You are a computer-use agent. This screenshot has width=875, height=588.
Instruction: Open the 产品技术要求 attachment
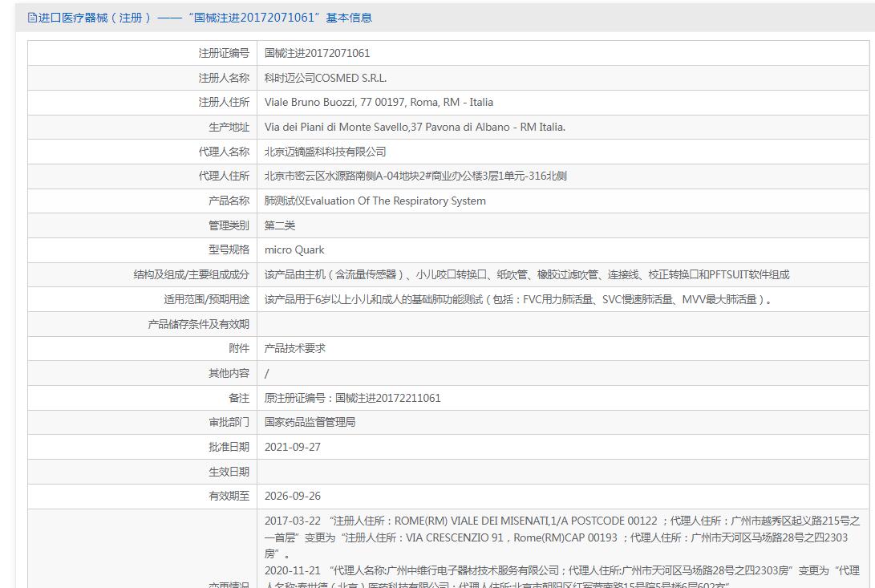tap(294, 348)
